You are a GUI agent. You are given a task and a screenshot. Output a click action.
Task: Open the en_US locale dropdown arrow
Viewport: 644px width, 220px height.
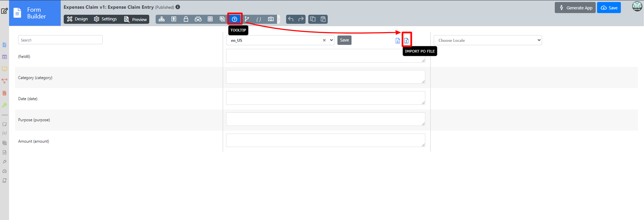click(331, 40)
